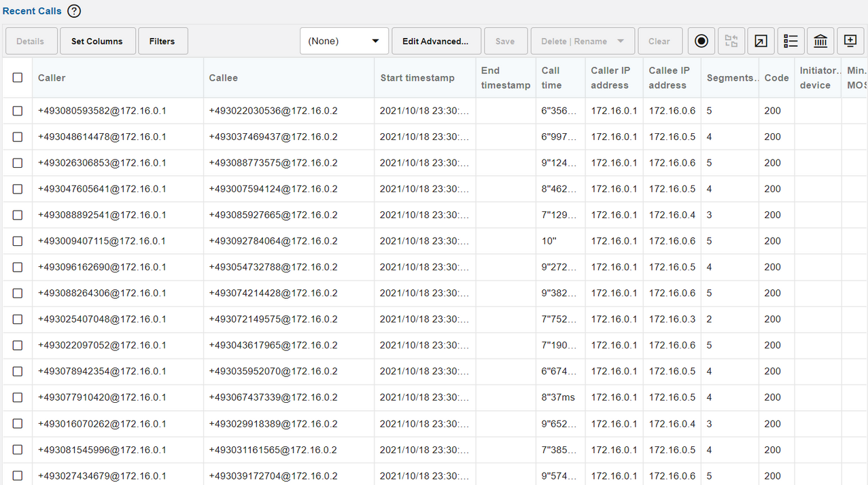
Task: Toggle the select-all checkbox in header
Action: [18, 77]
